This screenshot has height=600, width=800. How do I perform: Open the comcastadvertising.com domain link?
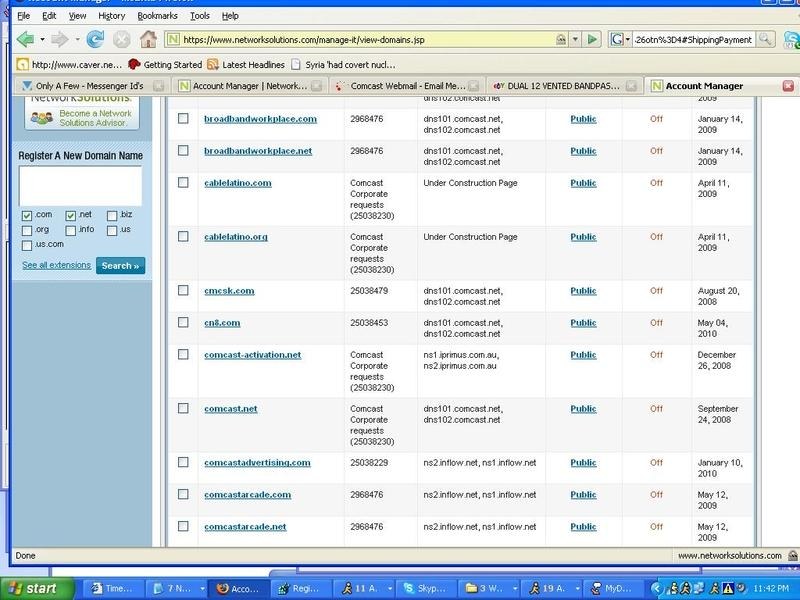257,463
